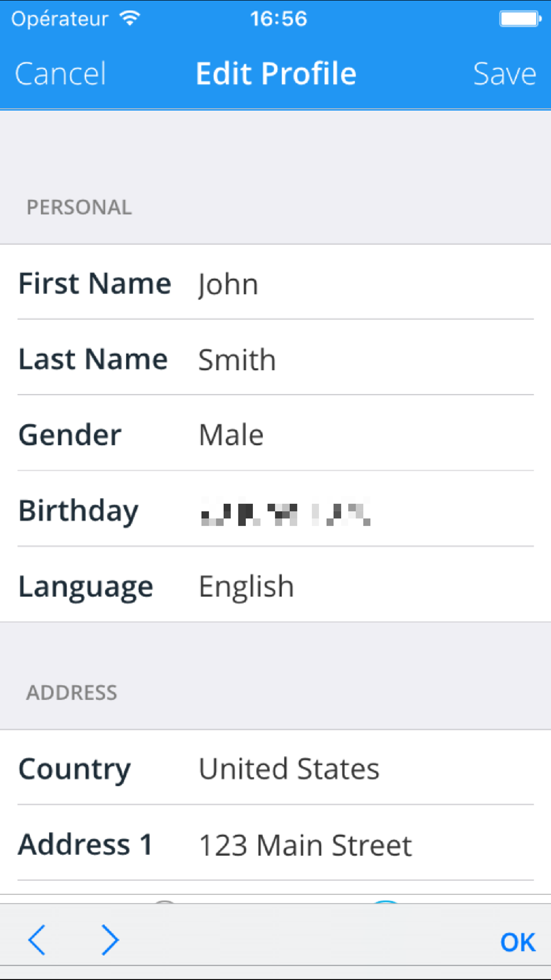Screen dimensions: 551x980
Task: Select the PERSONAL section header
Action: (79, 207)
